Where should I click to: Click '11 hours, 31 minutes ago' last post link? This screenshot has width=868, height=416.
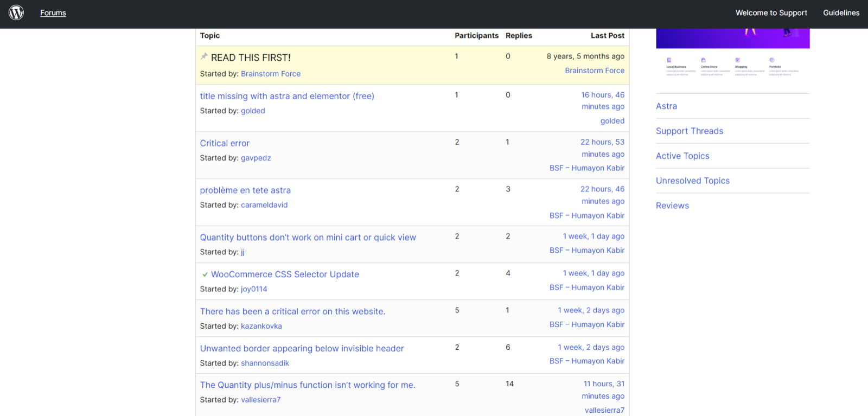point(604,390)
